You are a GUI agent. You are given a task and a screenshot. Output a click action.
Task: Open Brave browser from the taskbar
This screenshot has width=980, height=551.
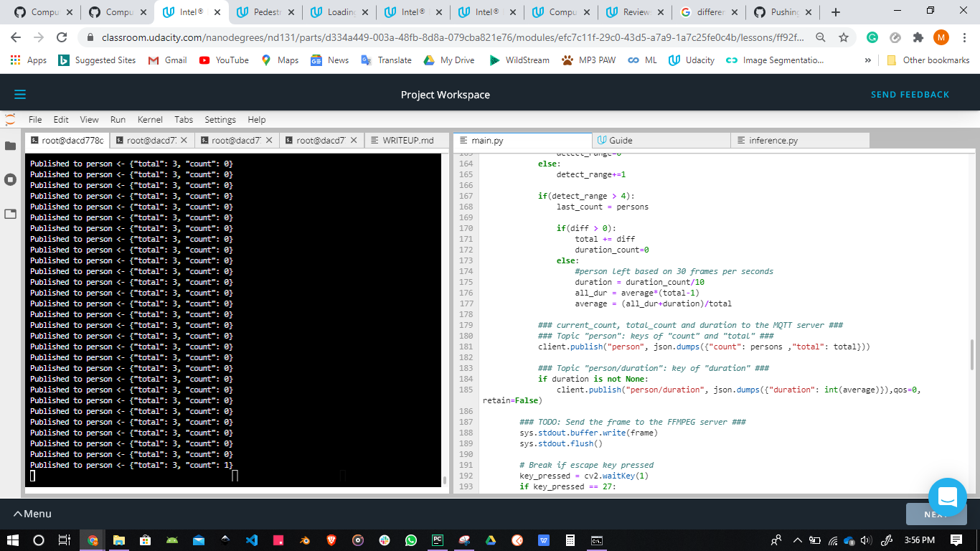331,540
